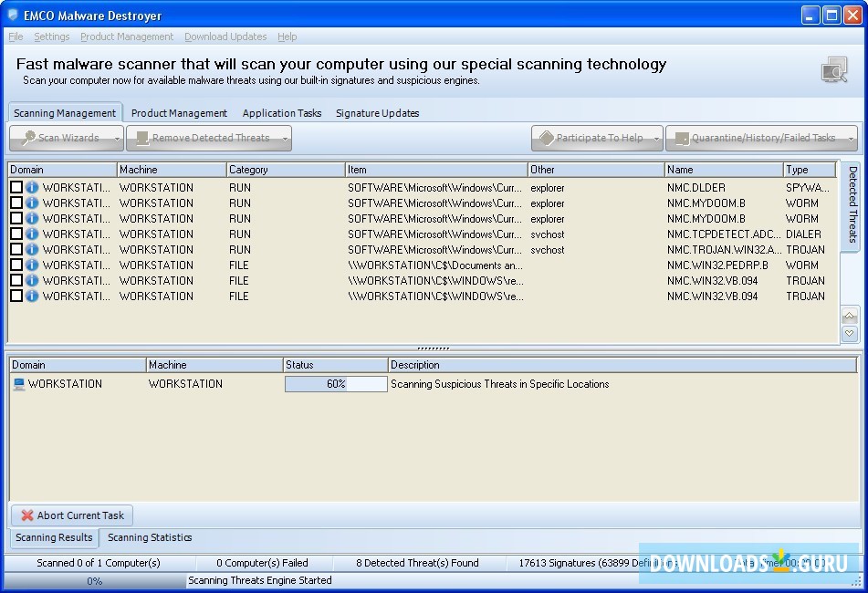Click the computer icon beside WORKSTATION in the task list
Viewport: 868px width, 593px height.
[19, 384]
